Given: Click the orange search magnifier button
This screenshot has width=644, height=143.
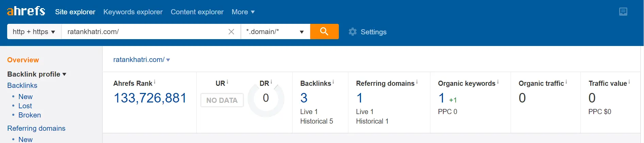Looking at the screenshot, I should 324,32.
